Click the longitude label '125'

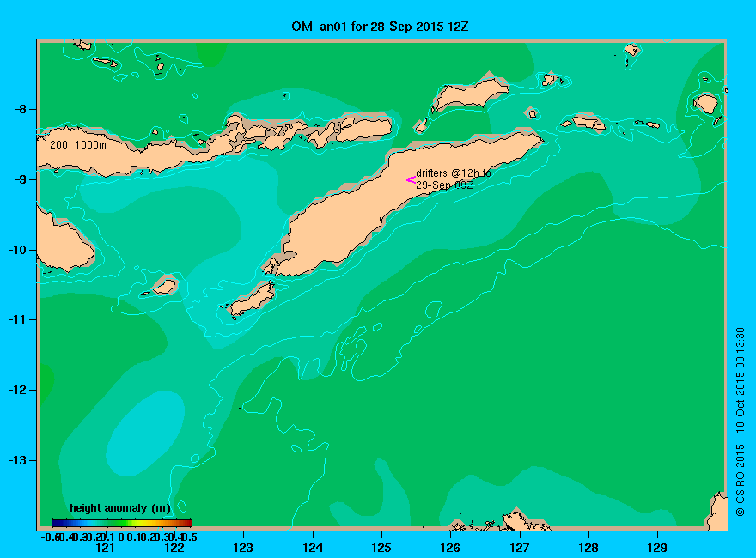pos(381,548)
